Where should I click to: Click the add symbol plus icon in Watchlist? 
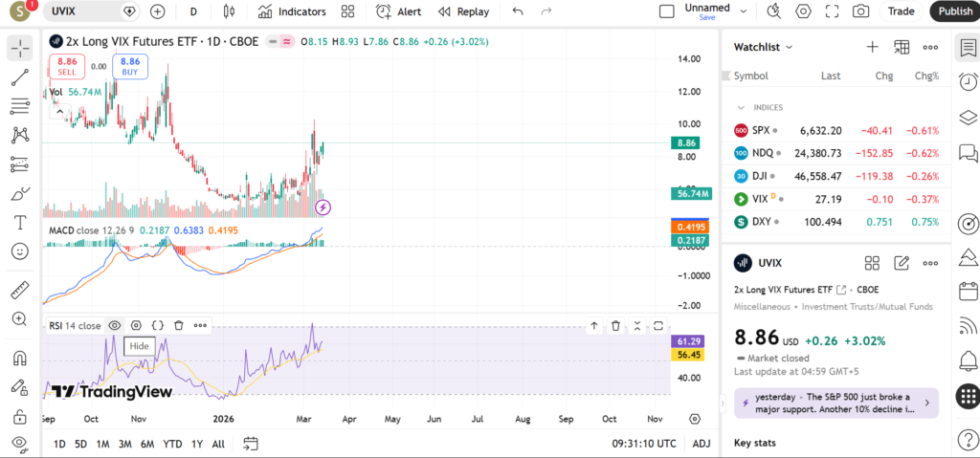872,47
